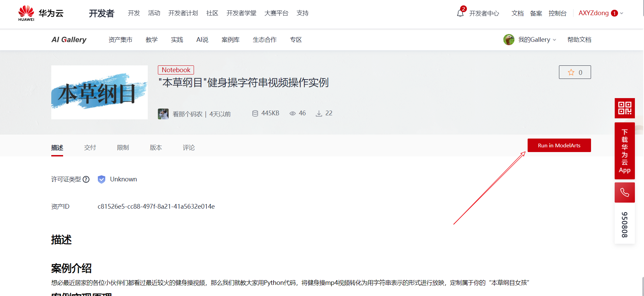The width and height of the screenshot is (644, 296).
Task: Click the star favorite icon
Action: point(571,72)
